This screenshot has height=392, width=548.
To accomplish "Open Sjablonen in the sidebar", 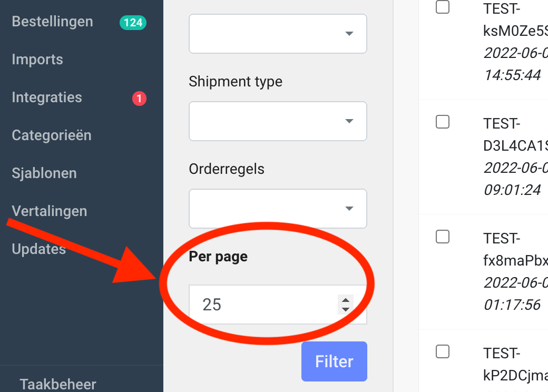I will pyautogui.click(x=44, y=173).
